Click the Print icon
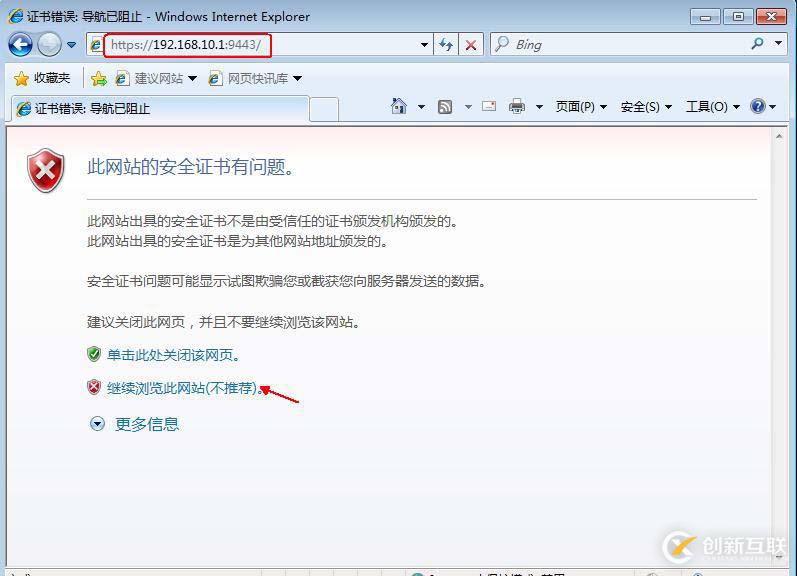797x576 pixels. 517,106
